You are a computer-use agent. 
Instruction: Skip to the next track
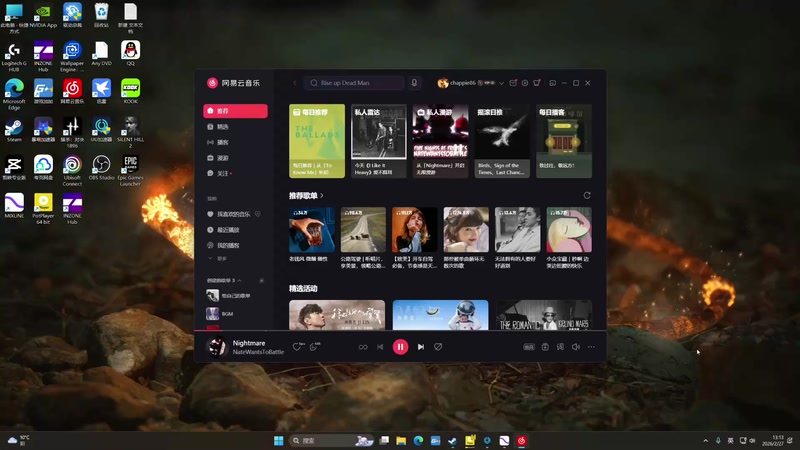[x=421, y=347]
